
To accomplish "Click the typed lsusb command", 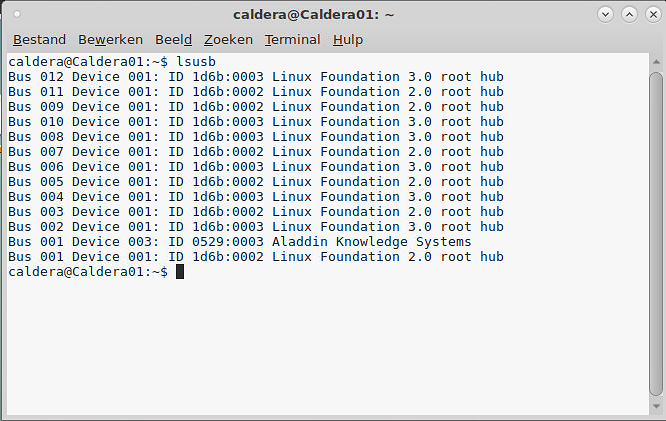I will (x=195, y=62).
